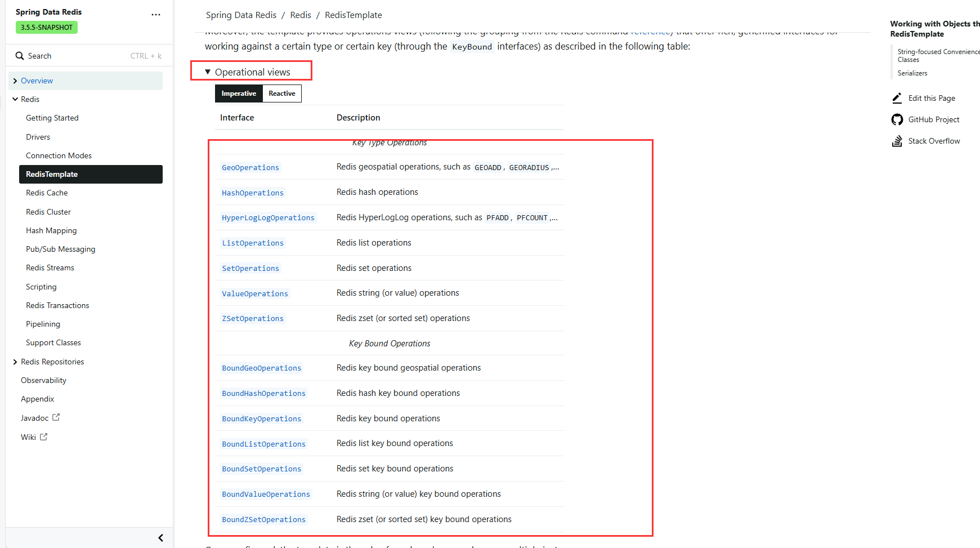This screenshot has width=980, height=548.
Task: Open the three-dots menu beside Spring Data Redis
Action: click(x=156, y=15)
